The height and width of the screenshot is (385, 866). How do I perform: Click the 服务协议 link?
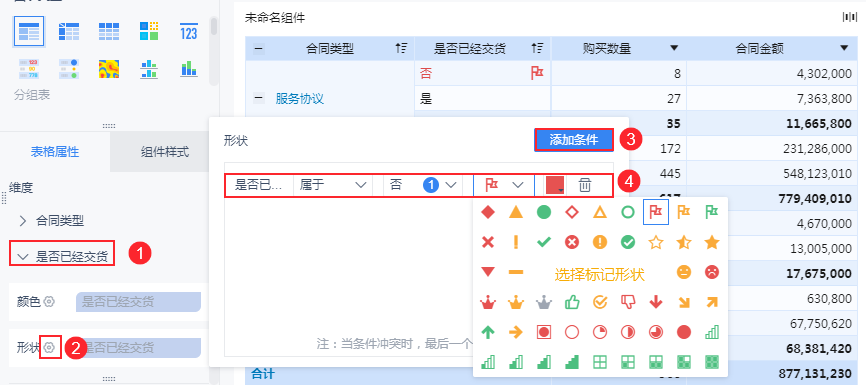(299, 99)
